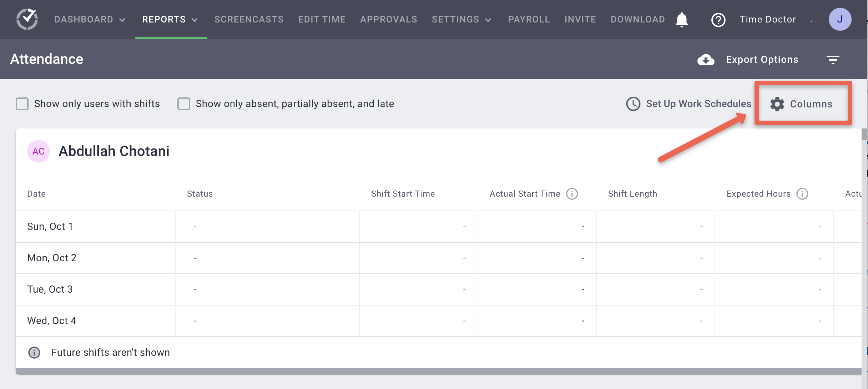868x389 pixels.
Task: Click the Shift Start Time column header
Action: click(403, 194)
